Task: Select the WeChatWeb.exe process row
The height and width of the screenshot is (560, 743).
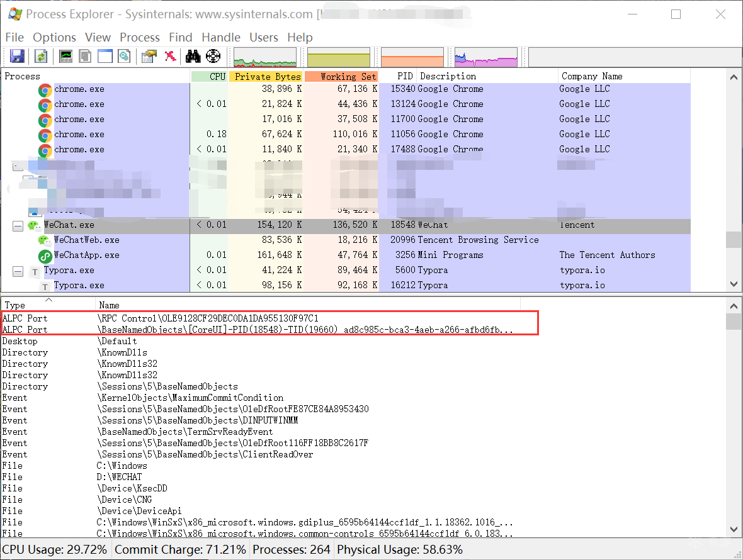Action: (346, 240)
